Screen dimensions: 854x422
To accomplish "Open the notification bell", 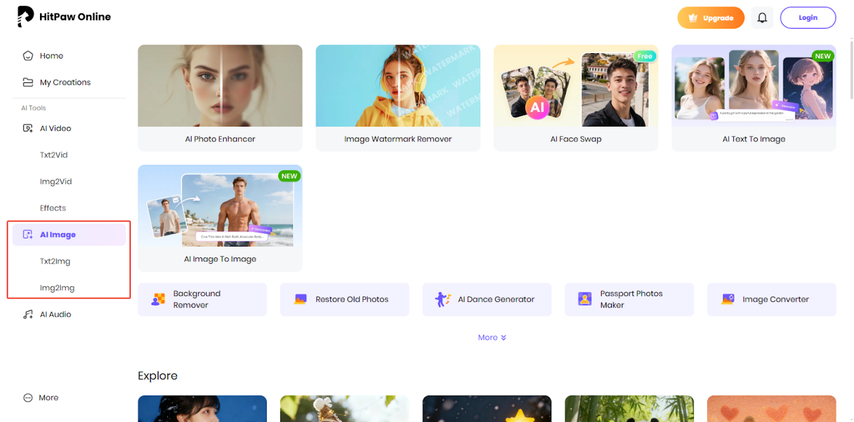I will (762, 17).
